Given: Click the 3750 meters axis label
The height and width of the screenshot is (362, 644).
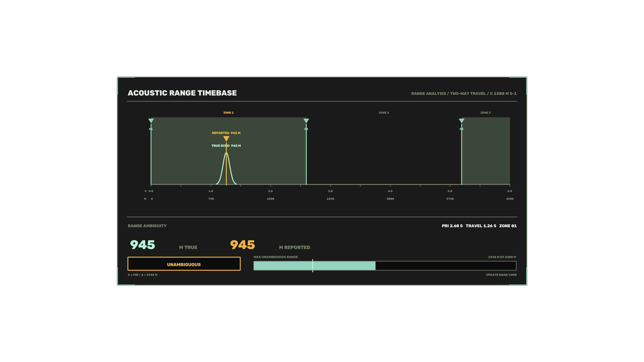Looking at the screenshot, I should click(450, 199).
